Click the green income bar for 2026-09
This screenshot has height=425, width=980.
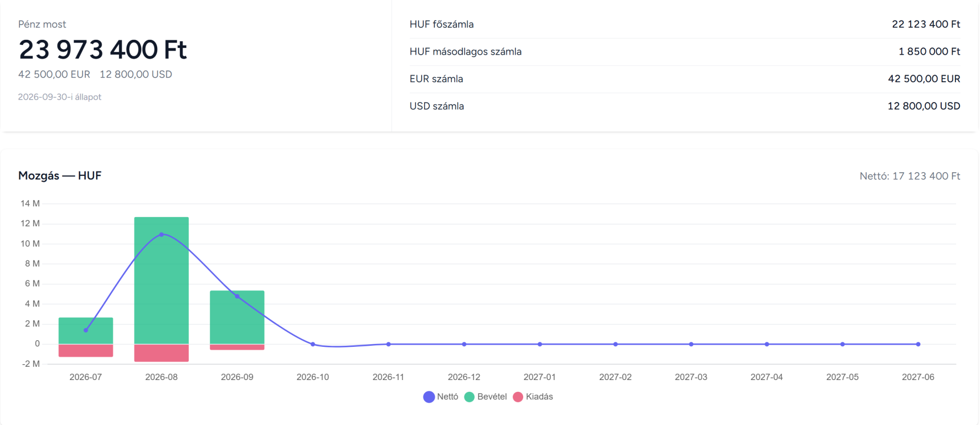pyautogui.click(x=237, y=317)
